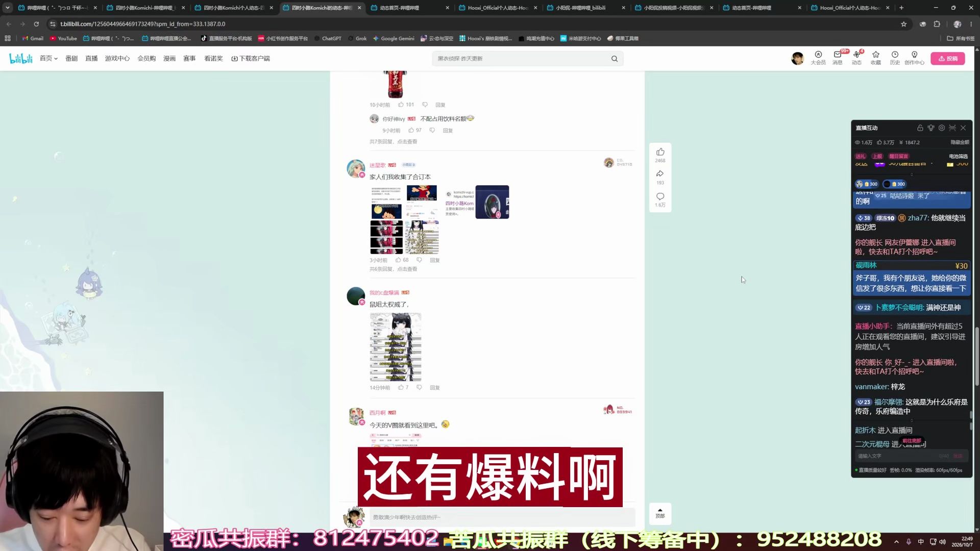The width and height of the screenshot is (980, 551).
Task: Focus the comment input box at the bottom
Action: [502, 517]
